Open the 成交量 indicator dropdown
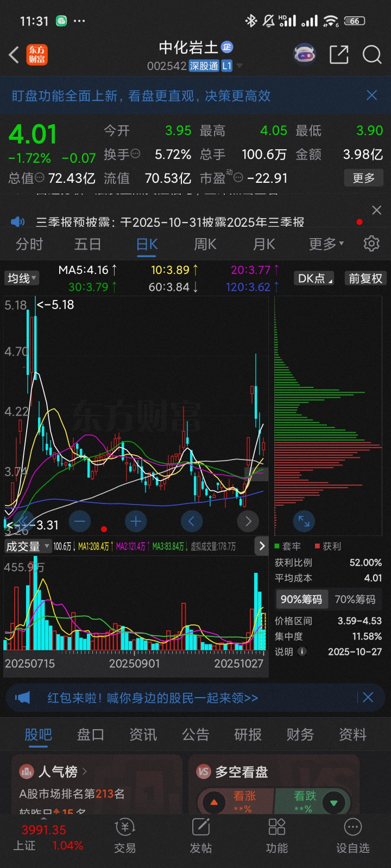The width and height of the screenshot is (391, 868). tap(28, 546)
